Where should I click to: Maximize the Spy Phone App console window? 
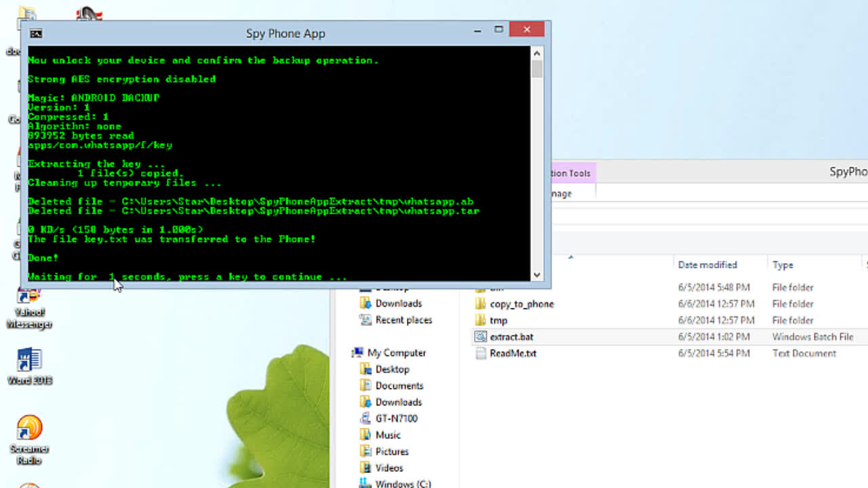click(x=498, y=29)
